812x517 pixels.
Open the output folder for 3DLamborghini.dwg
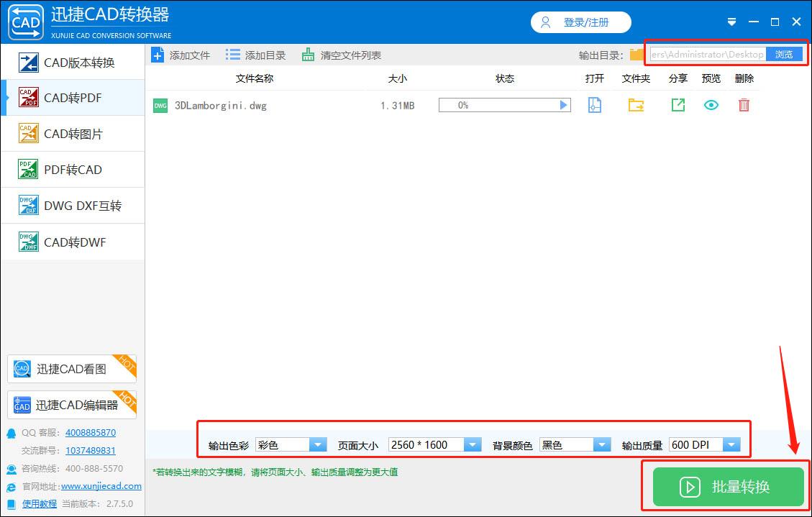tap(636, 104)
